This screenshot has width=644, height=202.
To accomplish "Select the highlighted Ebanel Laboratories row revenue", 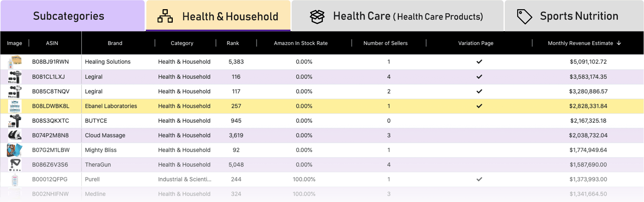I will tap(588, 106).
